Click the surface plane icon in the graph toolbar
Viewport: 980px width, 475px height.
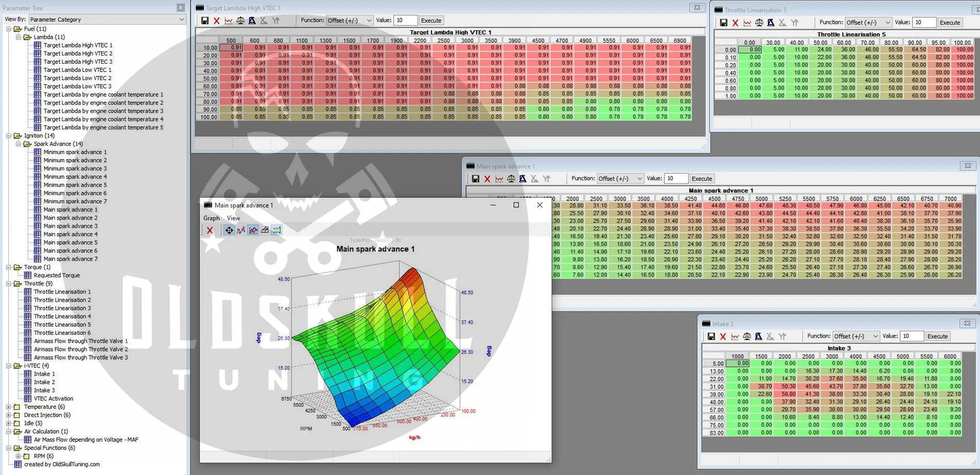[264, 230]
